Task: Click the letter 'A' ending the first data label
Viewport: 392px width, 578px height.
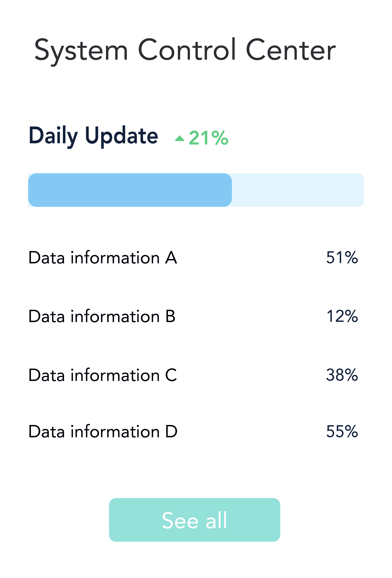Action: [x=171, y=258]
